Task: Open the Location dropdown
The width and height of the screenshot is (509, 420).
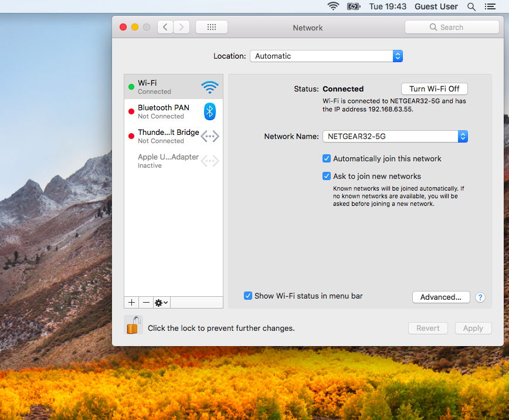Action: (x=326, y=56)
